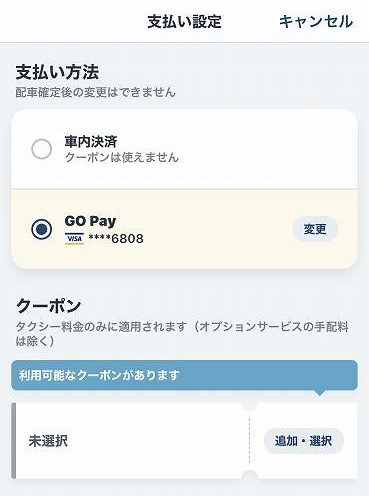Click the 支払い設定 page title
The image size is (369, 496).
[184, 22]
